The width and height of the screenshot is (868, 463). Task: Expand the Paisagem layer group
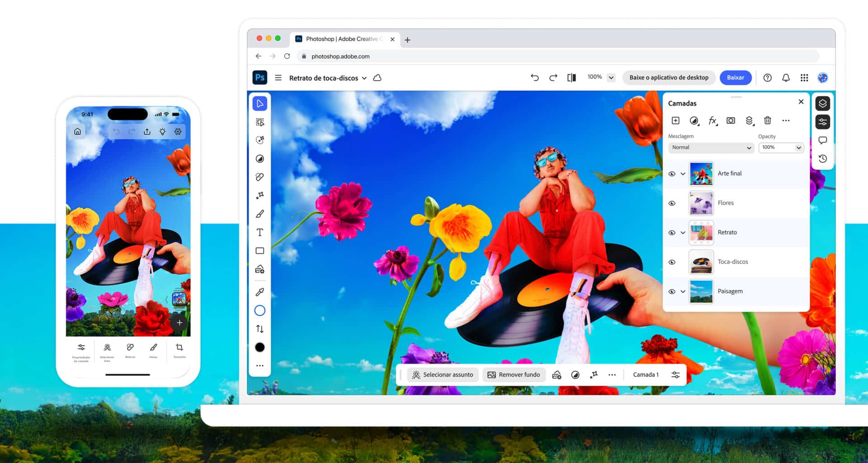click(683, 291)
